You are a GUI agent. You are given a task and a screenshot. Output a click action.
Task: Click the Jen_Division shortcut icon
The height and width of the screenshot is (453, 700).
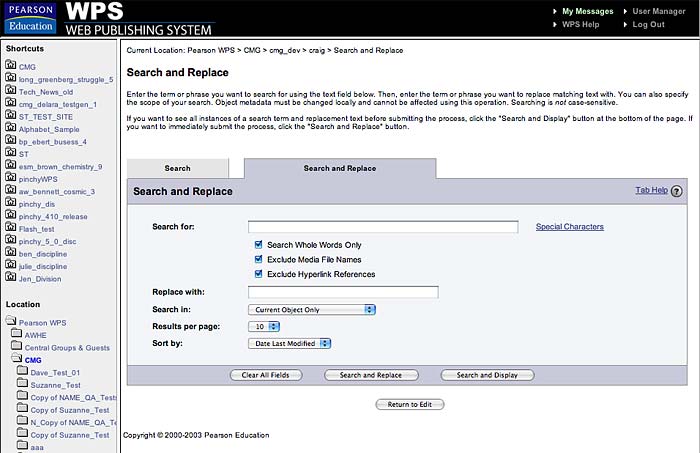(11, 277)
